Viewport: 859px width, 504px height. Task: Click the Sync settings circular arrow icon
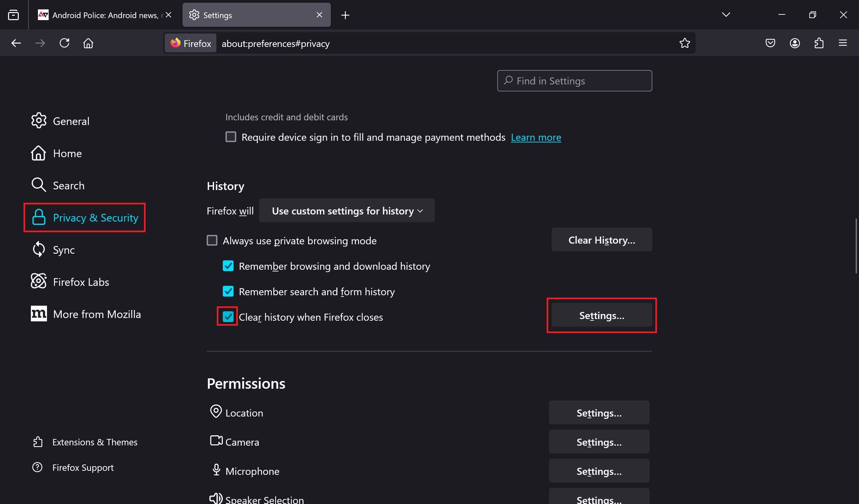tap(39, 250)
